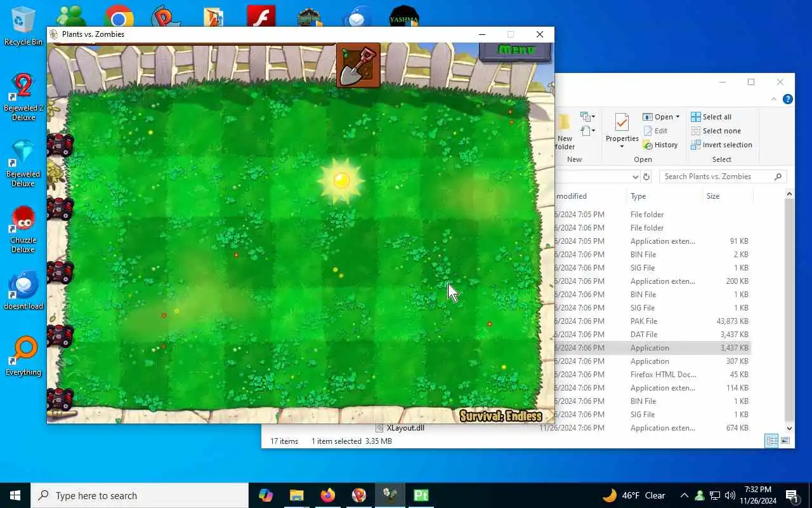Select the Everything desktop shortcut
The width and height of the screenshot is (812, 508).
click(23, 356)
